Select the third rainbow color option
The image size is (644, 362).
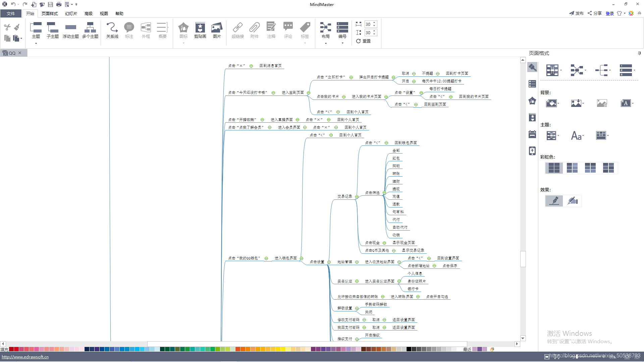pos(590,168)
